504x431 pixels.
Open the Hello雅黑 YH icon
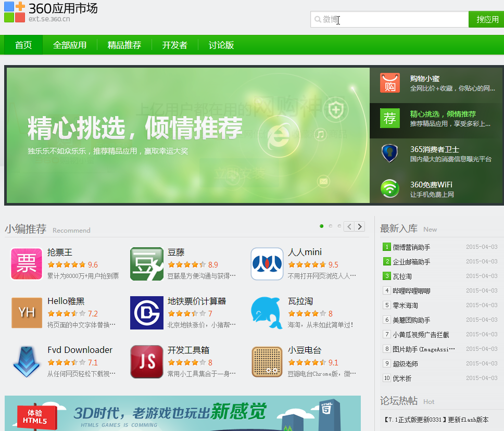[27, 313]
